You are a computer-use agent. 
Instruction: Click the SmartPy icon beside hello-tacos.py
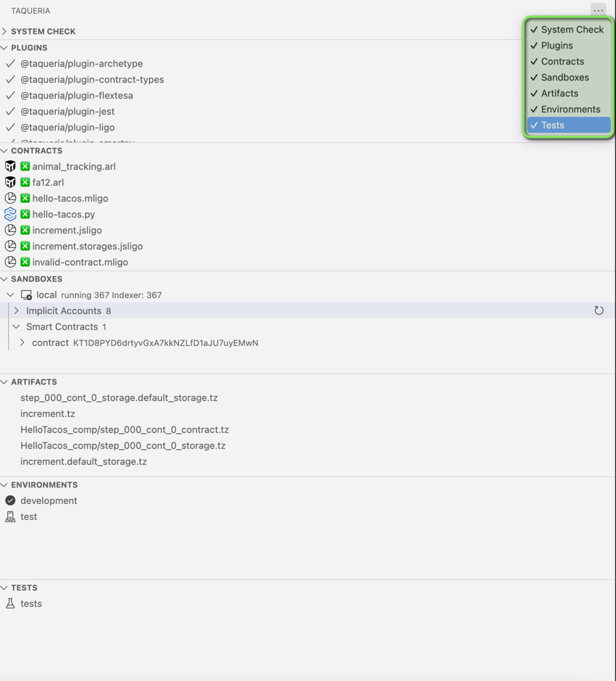pos(10,214)
